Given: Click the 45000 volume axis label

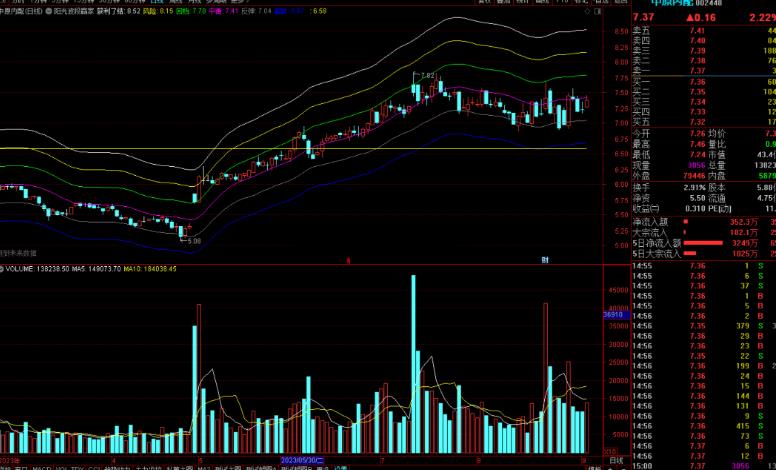Looking at the screenshot, I should tap(619, 290).
